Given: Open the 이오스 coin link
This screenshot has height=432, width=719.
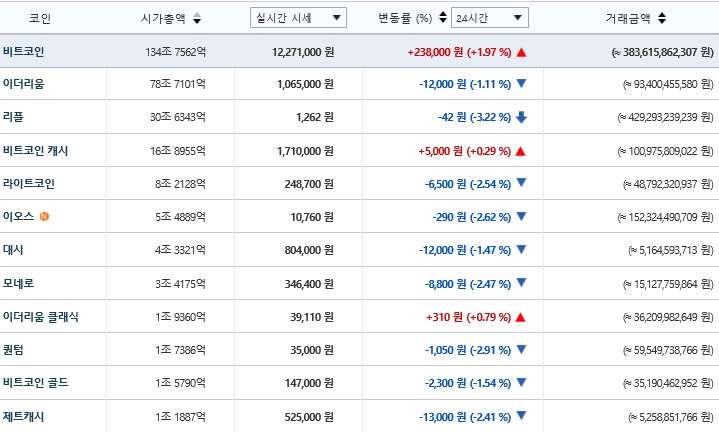Looking at the screenshot, I should [18, 216].
